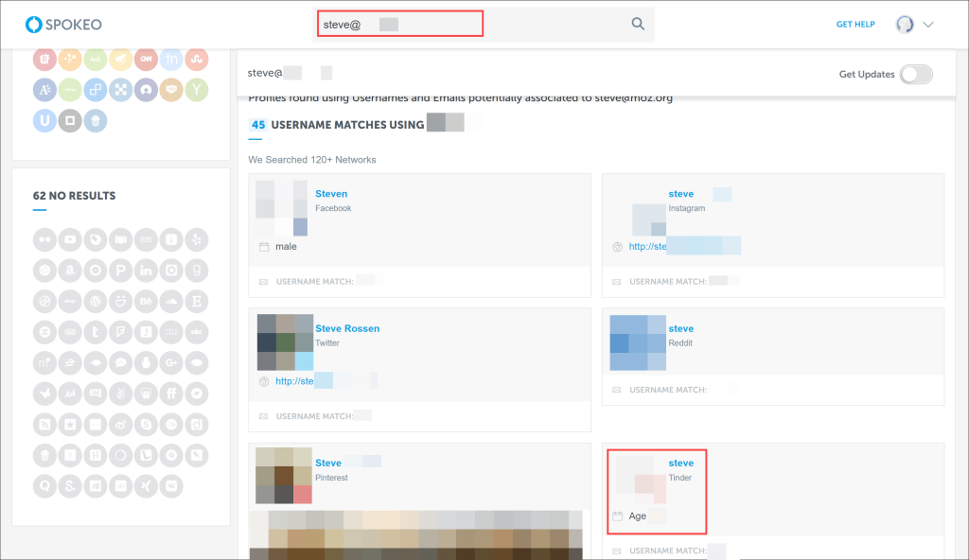Click the grey Amazon icon
Image resolution: width=969 pixels, height=560 pixels.
(x=70, y=271)
